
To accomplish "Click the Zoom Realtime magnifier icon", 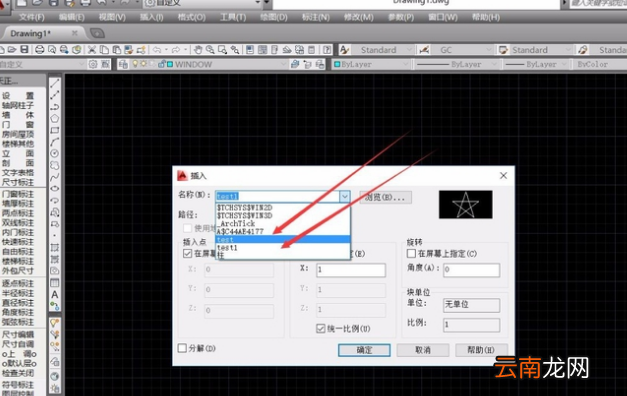I will coord(210,50).
